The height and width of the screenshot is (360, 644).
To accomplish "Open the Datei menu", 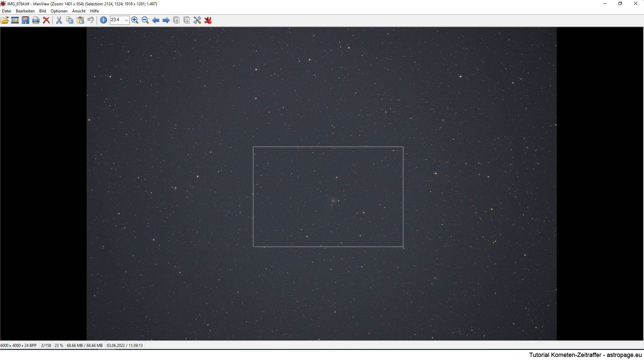I will (x=6, y=11).
